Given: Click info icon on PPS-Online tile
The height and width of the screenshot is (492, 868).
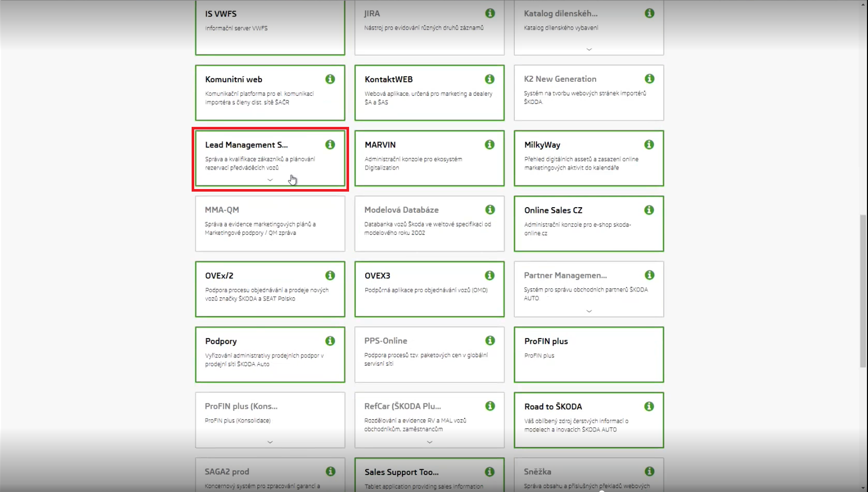Looking at the screenshot, I should 490,341.
